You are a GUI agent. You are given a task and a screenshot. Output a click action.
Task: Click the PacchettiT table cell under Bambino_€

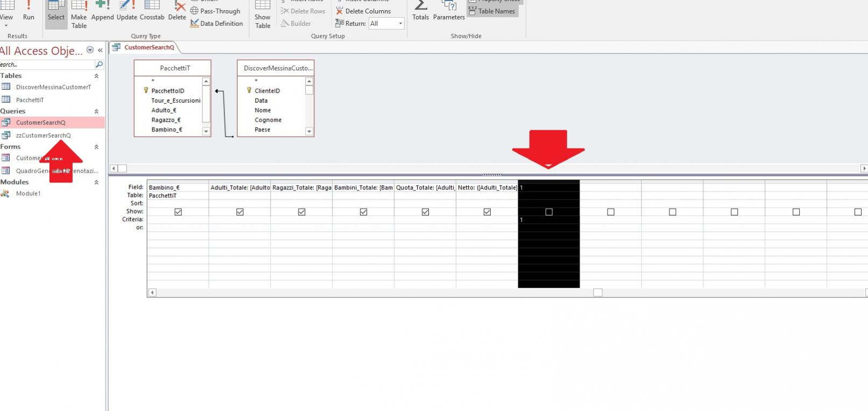pyautogui.click(x=178, y=196)
